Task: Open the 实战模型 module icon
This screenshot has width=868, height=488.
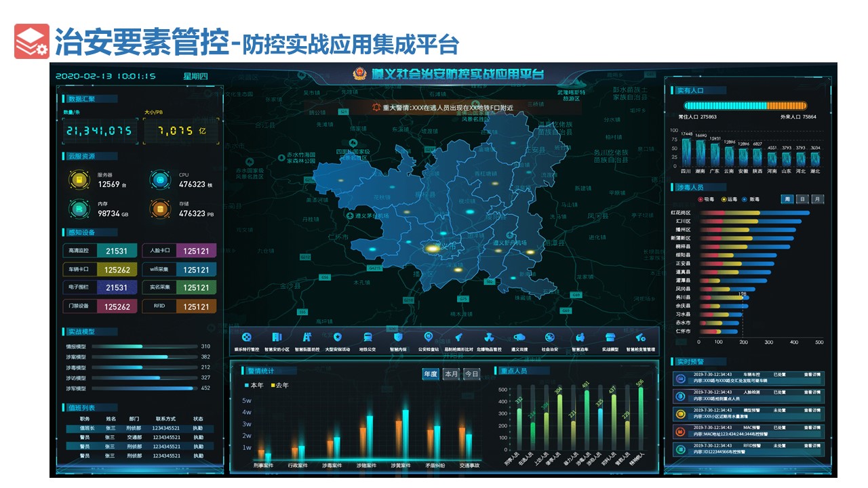Action: coord(610,338)
